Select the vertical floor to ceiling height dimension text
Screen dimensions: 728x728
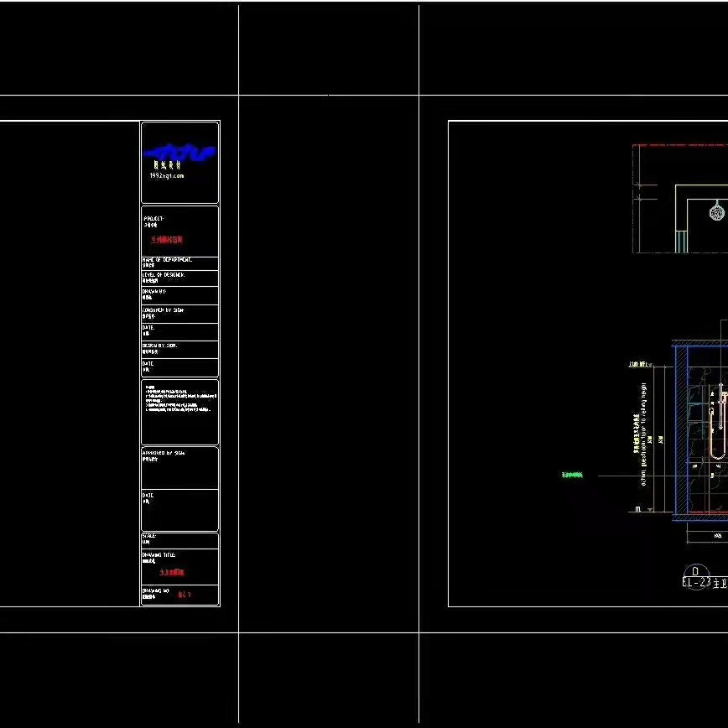(x=643, y=436)
